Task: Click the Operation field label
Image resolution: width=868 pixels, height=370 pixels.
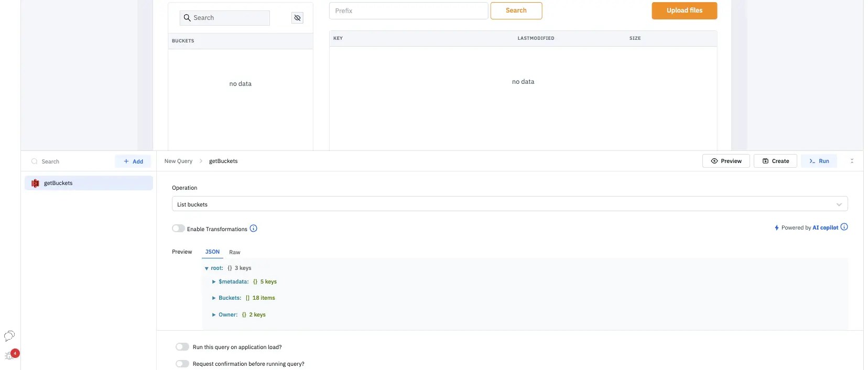Action: [x=185, y=188]
